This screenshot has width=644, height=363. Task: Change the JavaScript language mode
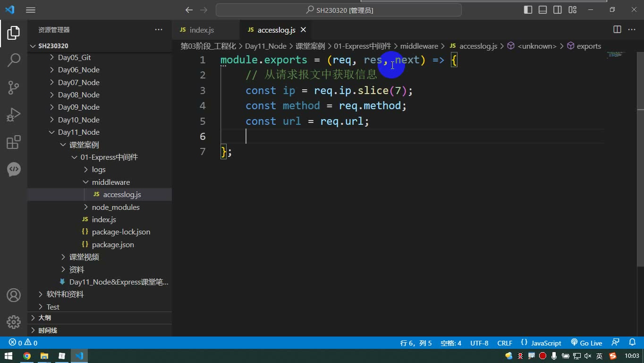click(541, 343)
